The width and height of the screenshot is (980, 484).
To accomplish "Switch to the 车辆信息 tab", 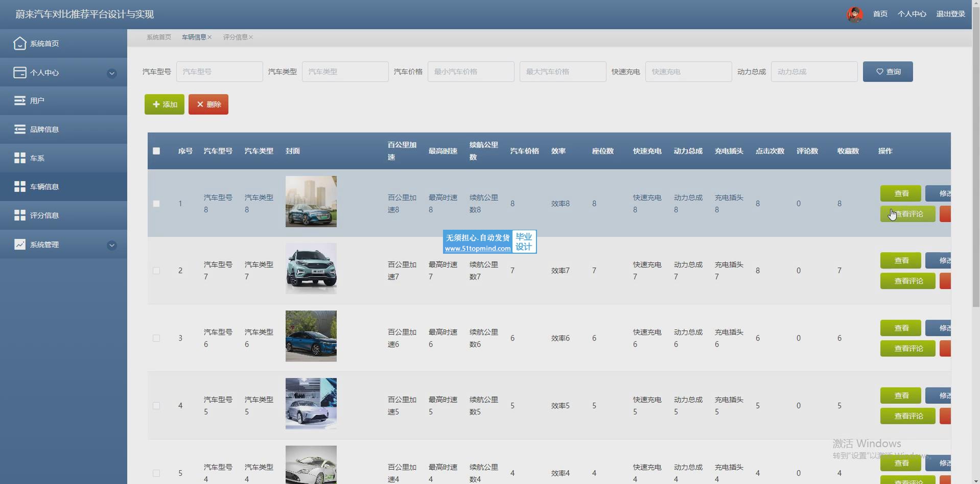I will (194, 37).
